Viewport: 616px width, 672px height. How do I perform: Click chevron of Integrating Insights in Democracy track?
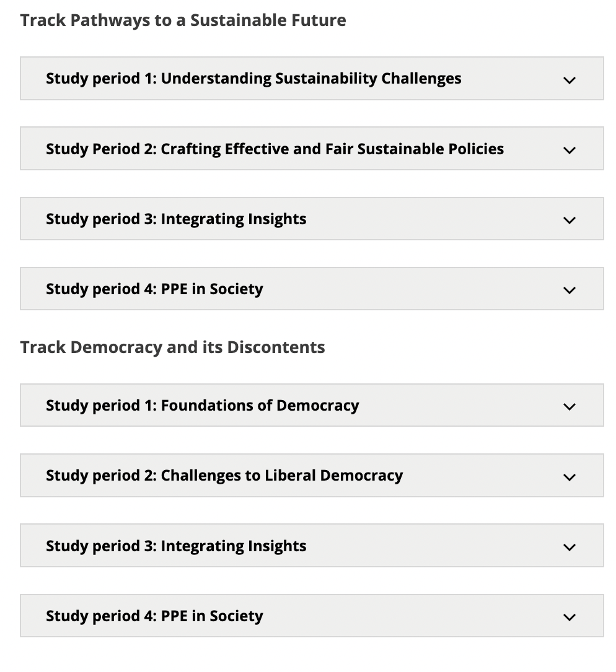click(x=569, y=547)
